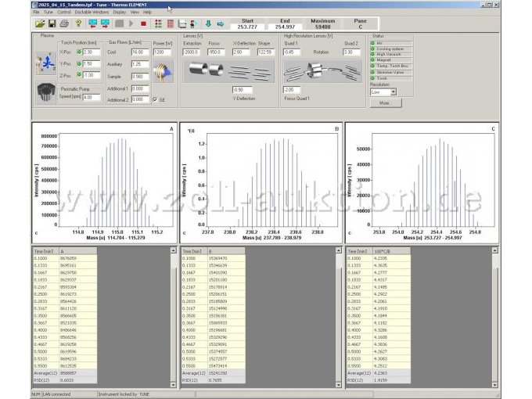532x399 pixels.
Task: Click the green down arrow toolbar icon
Action: [207, 23]
